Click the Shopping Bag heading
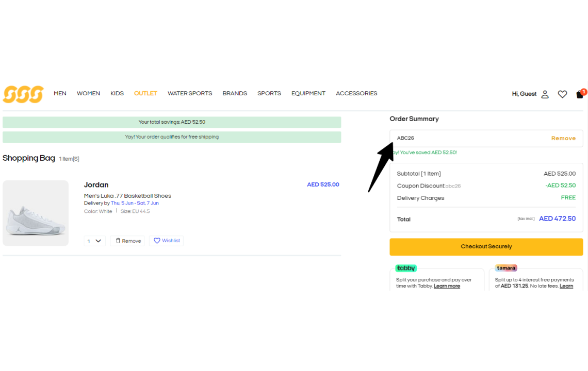Viewport: 588px width, 371px height. (x=29, y=158)
